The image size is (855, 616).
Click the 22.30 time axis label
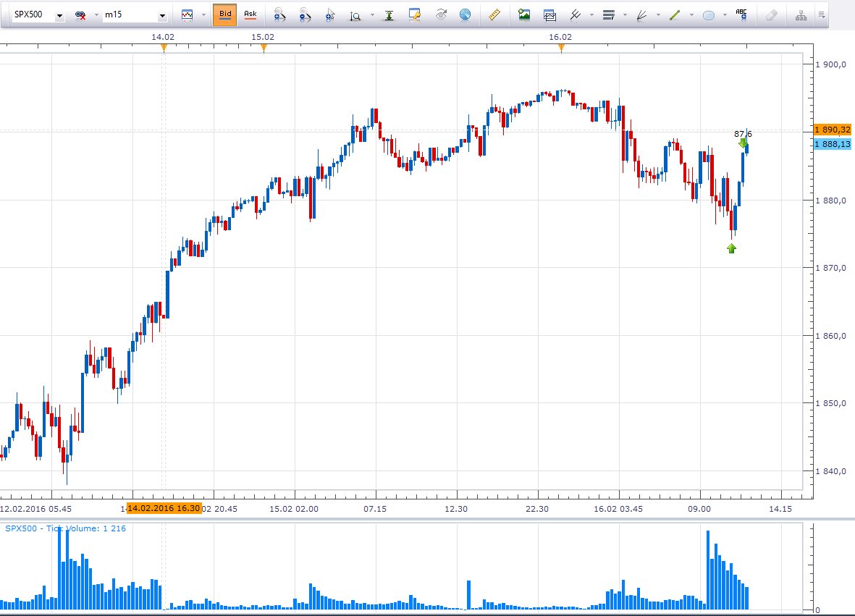tap(537, 509)
